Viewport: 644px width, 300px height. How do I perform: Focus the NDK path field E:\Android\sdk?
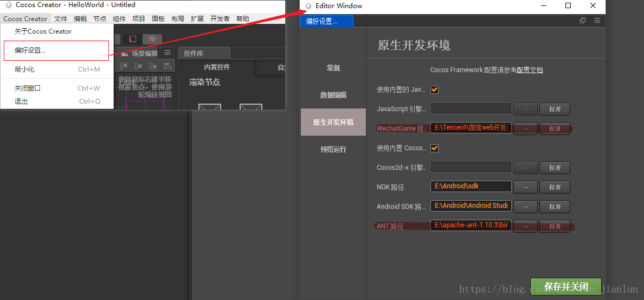[x=471, y=186]
